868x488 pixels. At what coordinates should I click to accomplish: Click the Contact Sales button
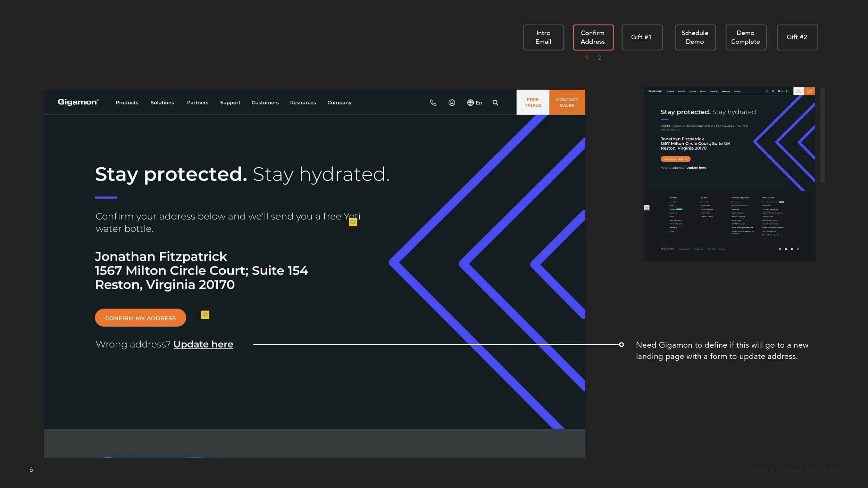567,102
